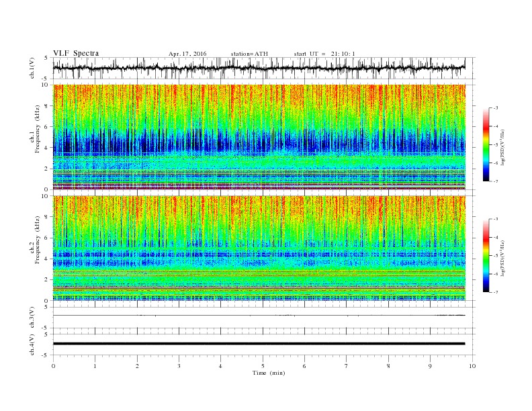This screenshot has height=411, width=532.
Task: Click time axis tick label '5'
Action: 263,366
